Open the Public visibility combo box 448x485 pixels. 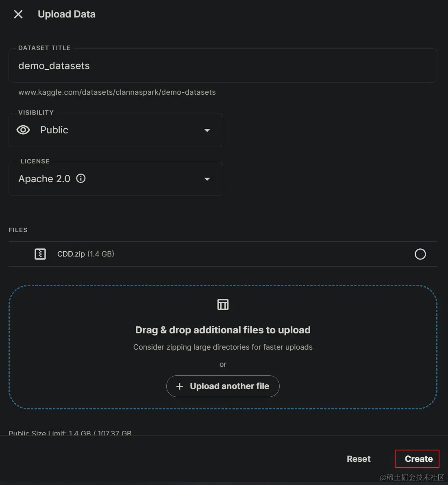[116, 130]
